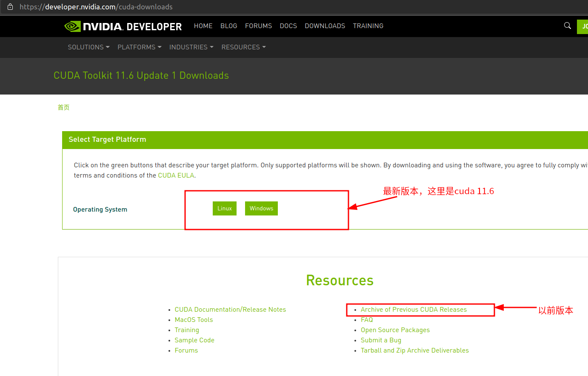Open the Forums resource link

click(186, 350)
